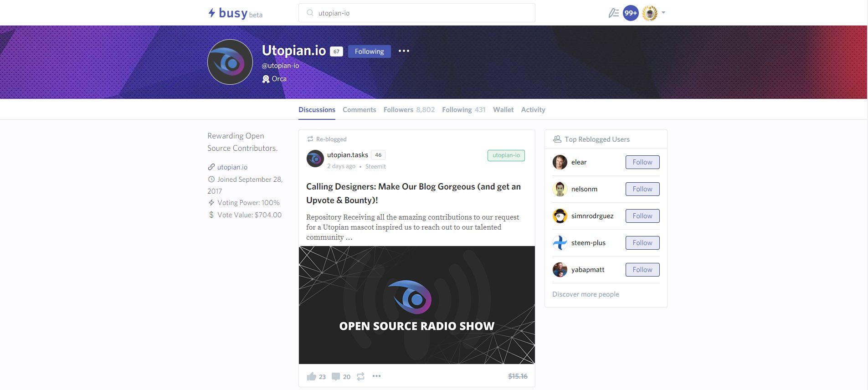Click yabapmatt's avatar
This screenshot has height=390, width=868.
tap(560, 270)
